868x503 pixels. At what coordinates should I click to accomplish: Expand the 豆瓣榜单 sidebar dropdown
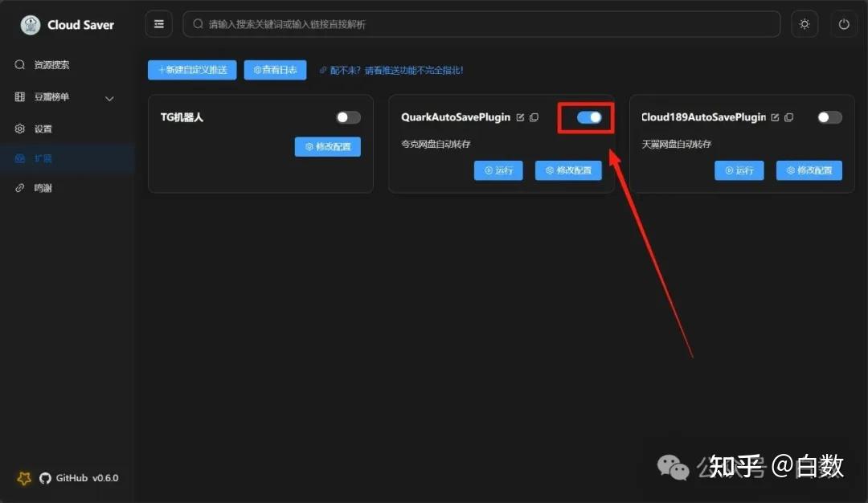(x=109, y=97)
